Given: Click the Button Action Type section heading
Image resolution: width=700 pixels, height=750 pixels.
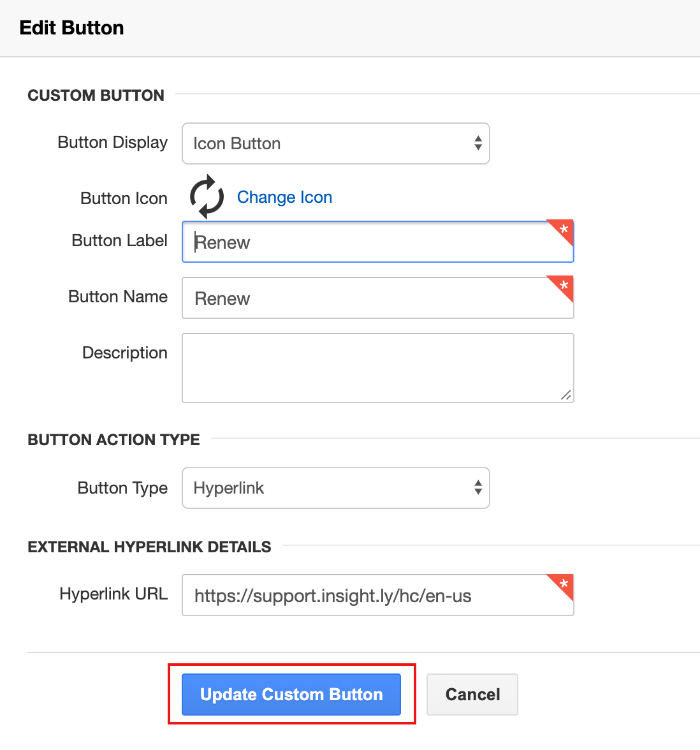Looking at the screenshot, I should (x=113, y=439).
